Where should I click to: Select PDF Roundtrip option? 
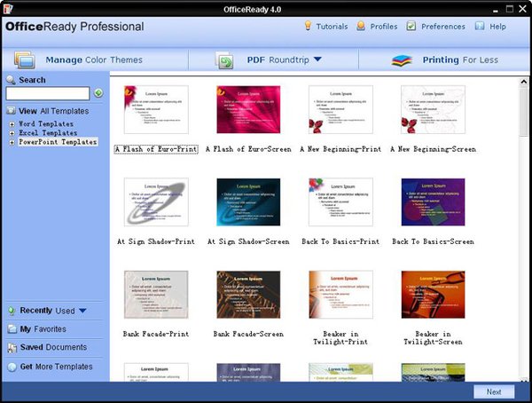[278, 59]
